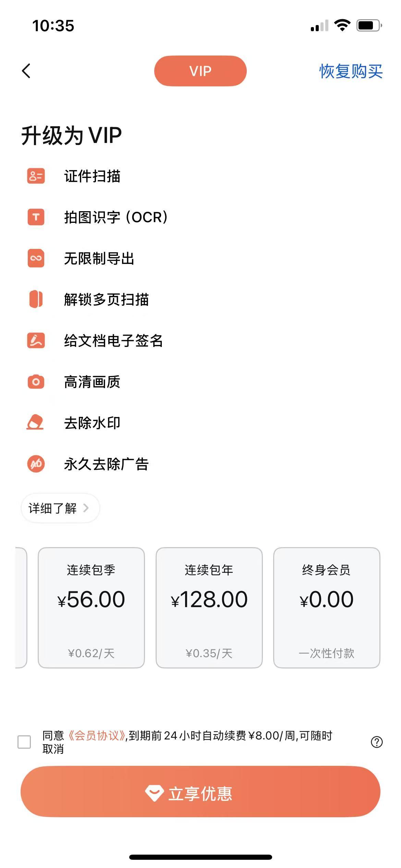Tap the permanent ad removal icon

[x=36, y=464]
